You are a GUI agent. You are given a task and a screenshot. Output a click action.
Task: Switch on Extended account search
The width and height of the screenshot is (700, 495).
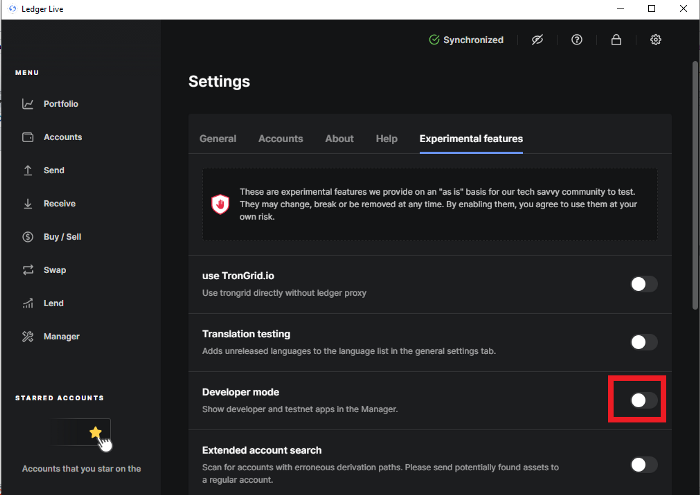pos(644,465)
